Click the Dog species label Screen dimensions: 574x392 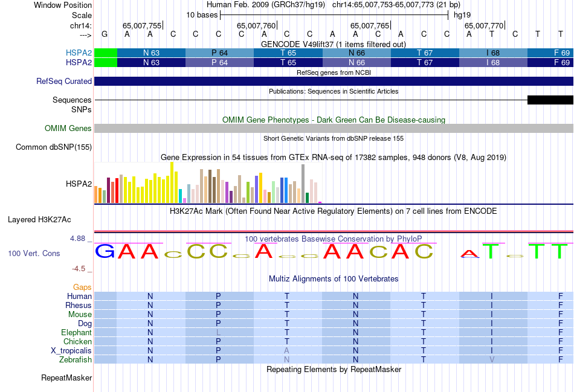click(85, 324)
